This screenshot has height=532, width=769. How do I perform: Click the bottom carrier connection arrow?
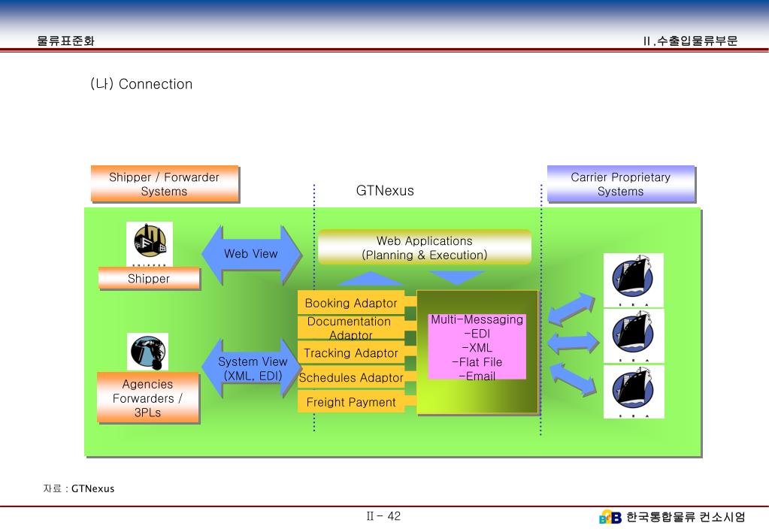click(x=572, y=379)
